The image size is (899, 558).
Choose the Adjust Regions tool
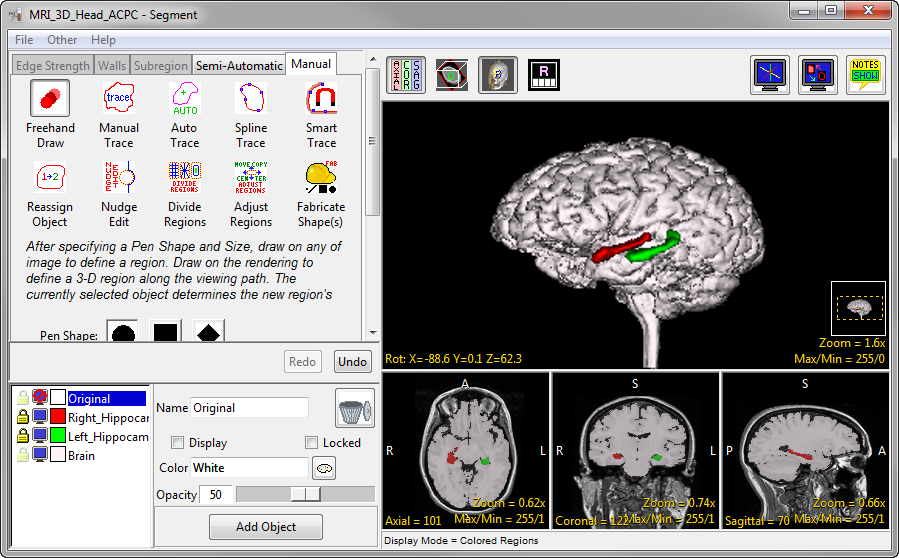[251, 177]
